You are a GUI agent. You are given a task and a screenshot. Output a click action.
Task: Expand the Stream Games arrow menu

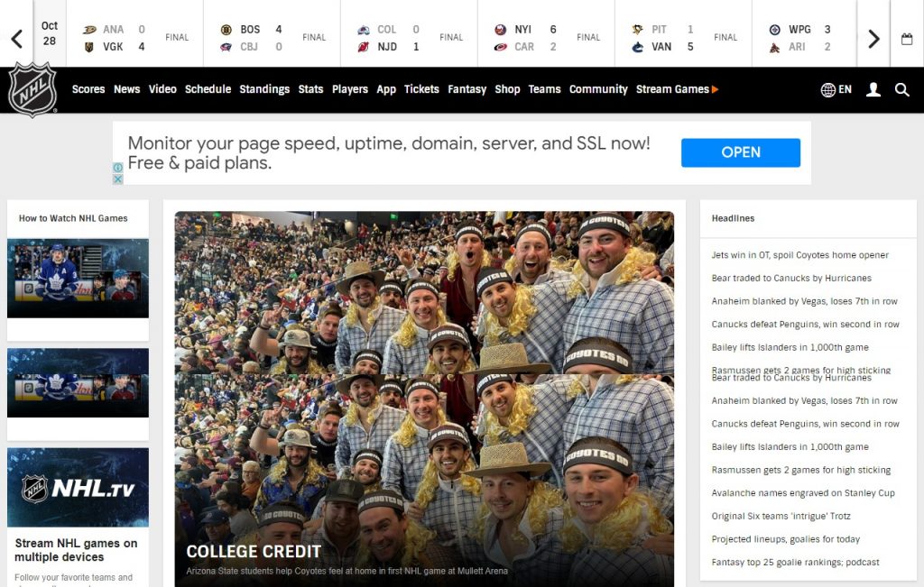click(x=716, y=89)
